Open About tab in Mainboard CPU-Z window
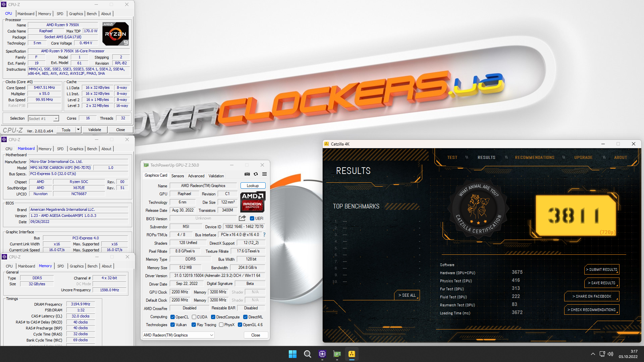 pyautogui.click(x=106, y=149)
